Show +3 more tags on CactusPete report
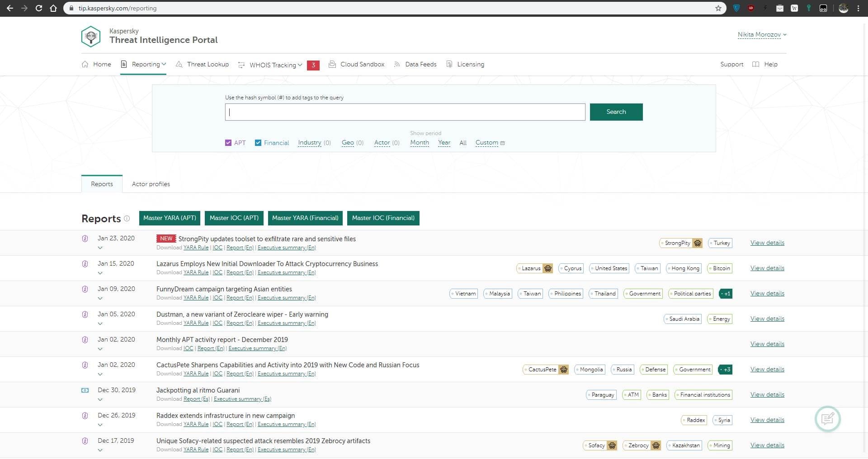Viewport: 868px width, 459px height. 725,370
